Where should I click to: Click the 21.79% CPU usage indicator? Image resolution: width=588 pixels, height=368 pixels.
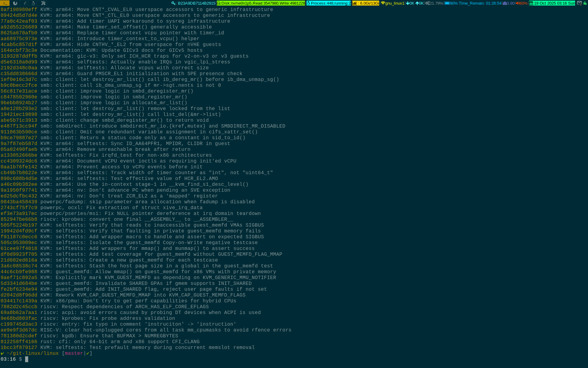point(434,3)
